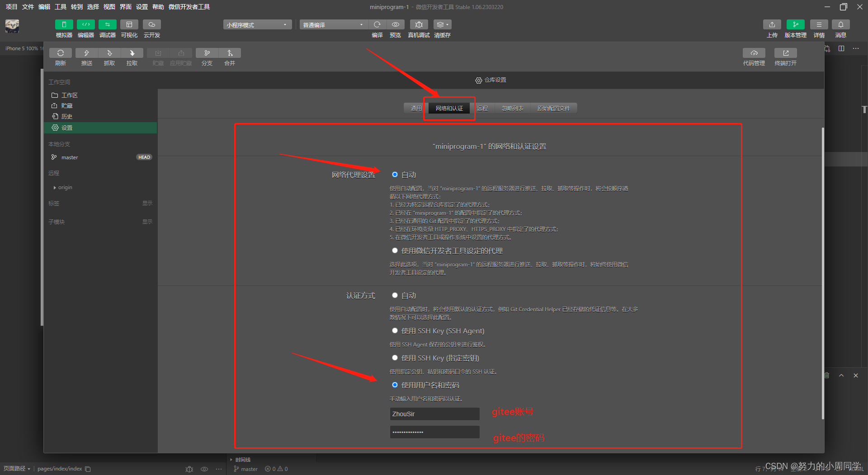Screen dimensions: 868x475
Task: Switch to Network and Auth (网络和认证) tab
Action: [449, 109]
